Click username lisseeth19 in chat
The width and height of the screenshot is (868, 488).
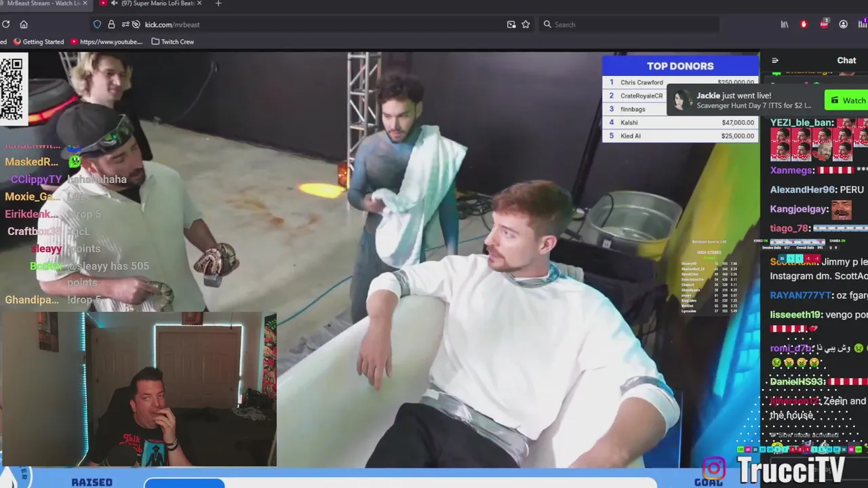pos(796,314)
